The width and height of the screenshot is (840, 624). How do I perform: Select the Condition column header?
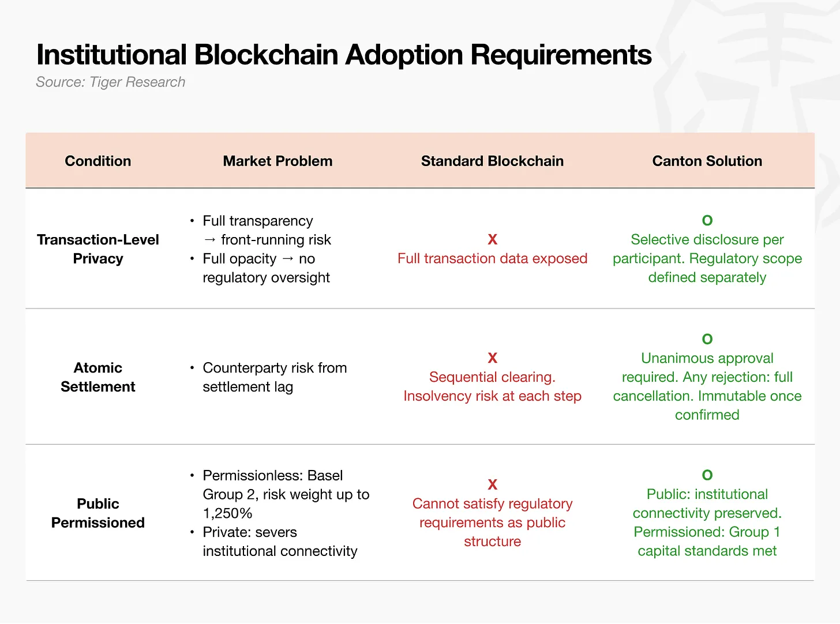(x=98, y=161)
